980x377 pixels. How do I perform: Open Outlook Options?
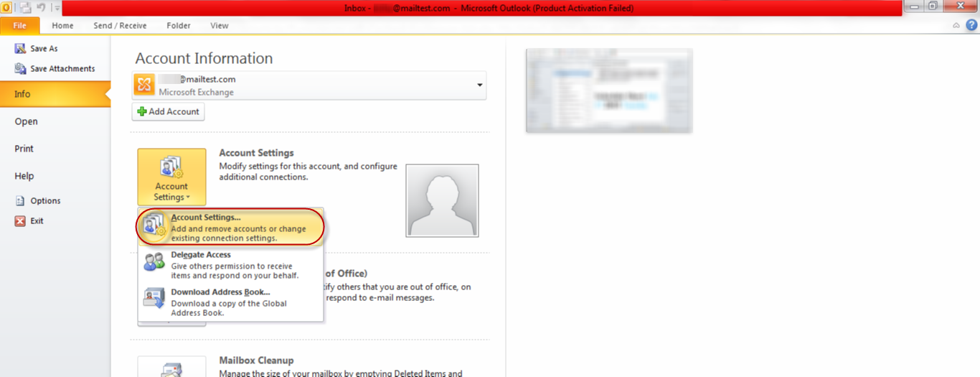pyautogui.click(x=45, y=201)
